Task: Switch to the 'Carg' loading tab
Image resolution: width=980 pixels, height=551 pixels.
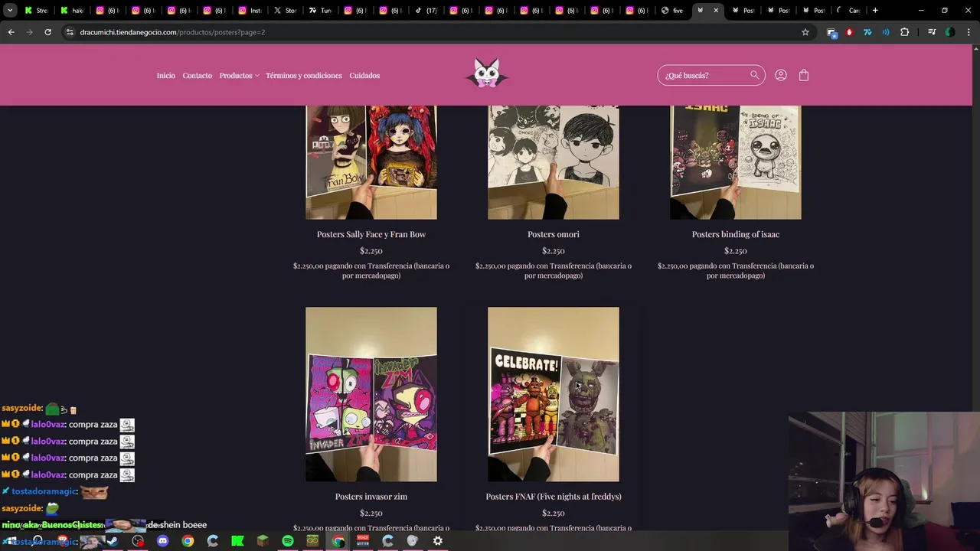Action: [x=848, y=10]
